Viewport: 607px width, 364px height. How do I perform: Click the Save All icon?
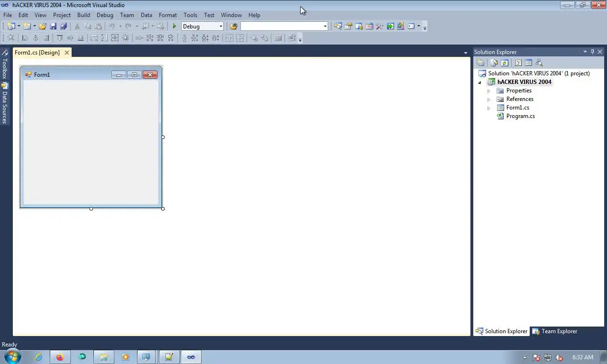[x=64, y=27]
